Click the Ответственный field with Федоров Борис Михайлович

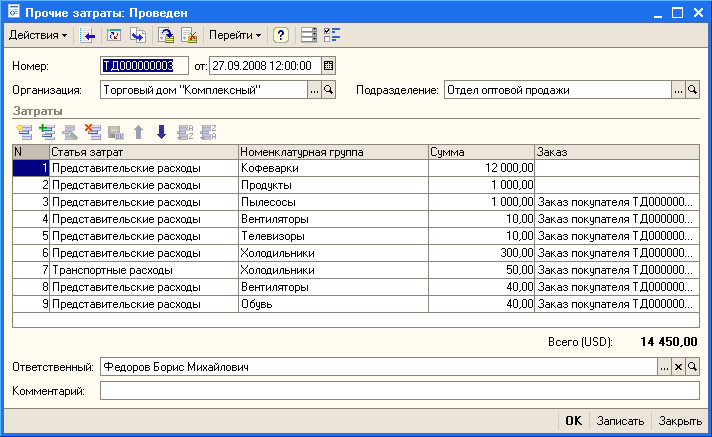[x=379, y=367]
